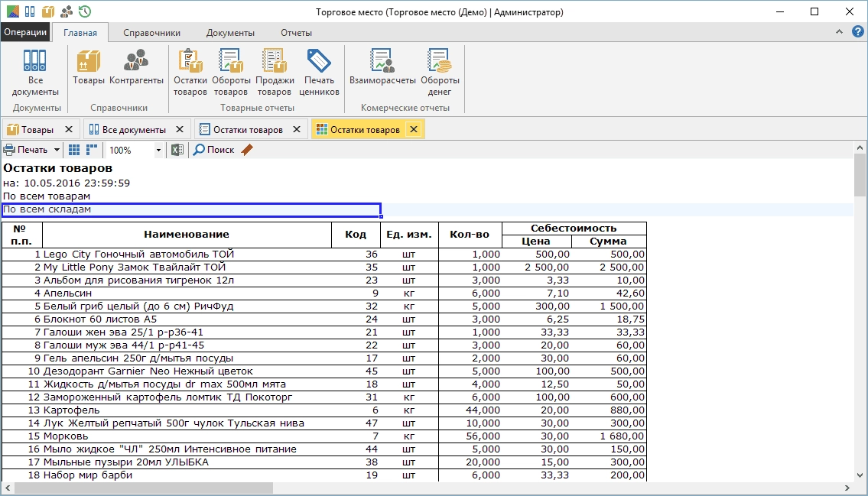The image size is (868, 496).
Task: Click the Поиск search button
Action: point(213,150)
